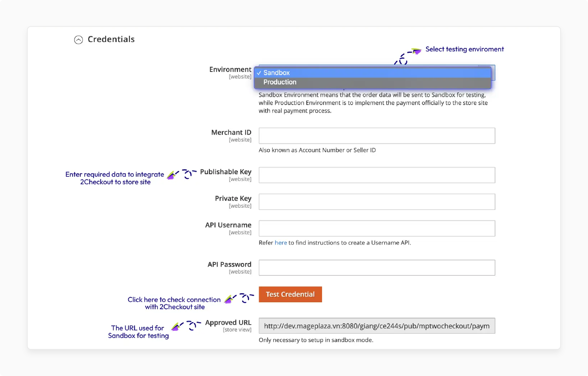Click the 'Only necessary to setup in sandbox mode' note
This screenshot has height=376, width=588.
tap(316, 340)
